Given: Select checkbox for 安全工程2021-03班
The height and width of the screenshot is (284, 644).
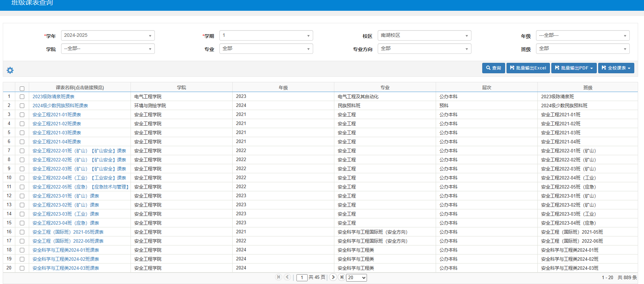Looking at the screenshot, I should (x=22, y=133).
